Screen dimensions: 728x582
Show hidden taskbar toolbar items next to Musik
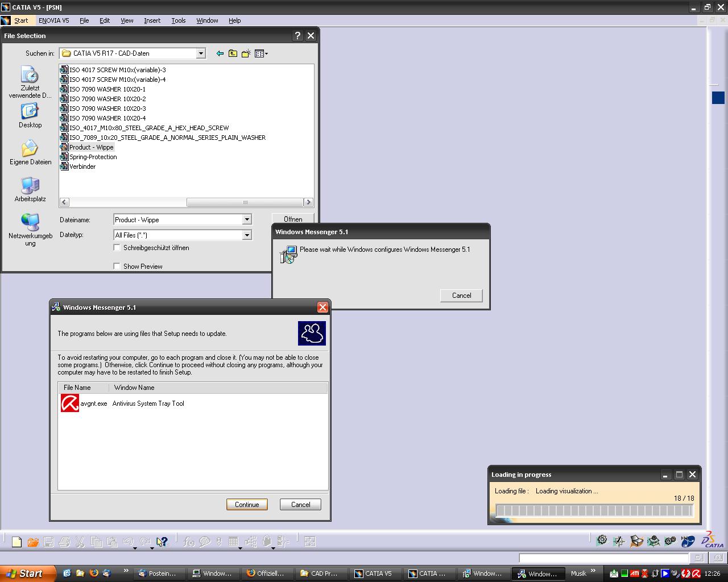pyautogui.click(x=594, y=571)
